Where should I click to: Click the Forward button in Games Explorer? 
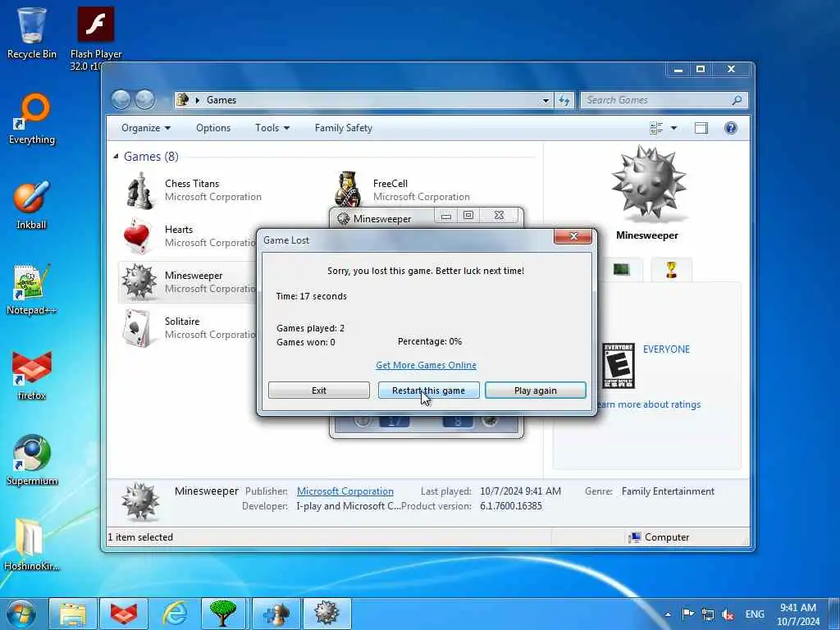(144, 99)
